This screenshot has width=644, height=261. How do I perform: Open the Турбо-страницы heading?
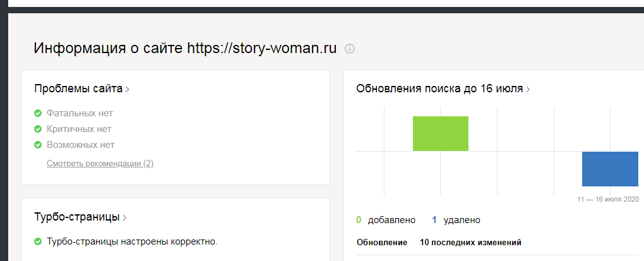(77, 217)
